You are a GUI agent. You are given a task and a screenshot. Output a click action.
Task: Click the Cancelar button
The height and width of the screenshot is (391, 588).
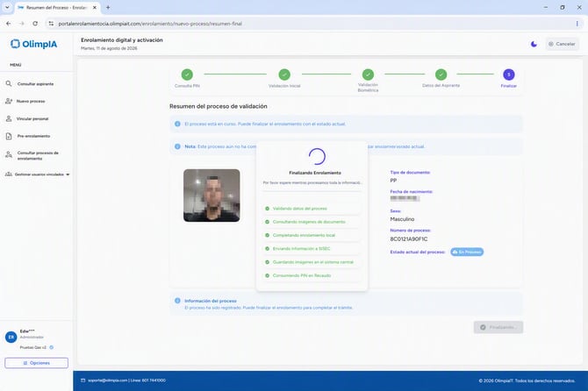tap(562, 44)
